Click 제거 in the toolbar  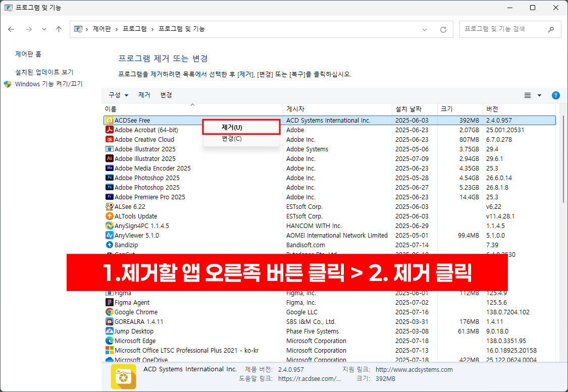[144, 95]
